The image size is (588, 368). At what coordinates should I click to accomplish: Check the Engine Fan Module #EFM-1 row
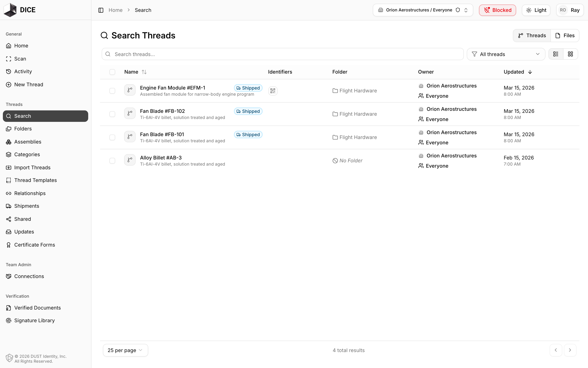tap(112, 91)
